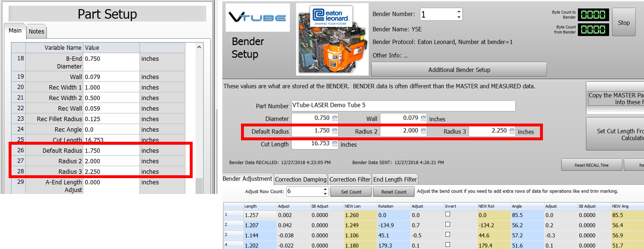The height and width of the screenshot is (249, 644).
Task: Click the Stop button
Action: coord(623,23)
